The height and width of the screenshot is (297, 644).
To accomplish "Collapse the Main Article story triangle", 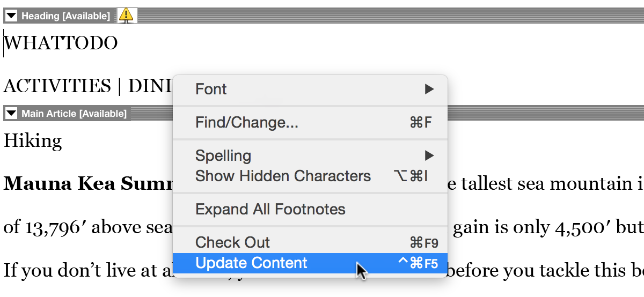I will (x=11, y=113).
